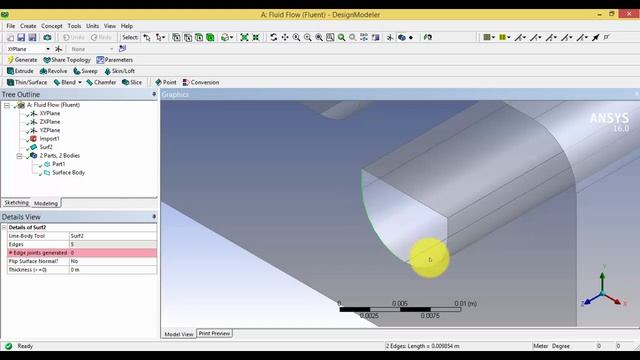The width and height of the screenshot is (640, 360).
Task: Select the ZXPlane tree item
Action: (x=50, y=122)
